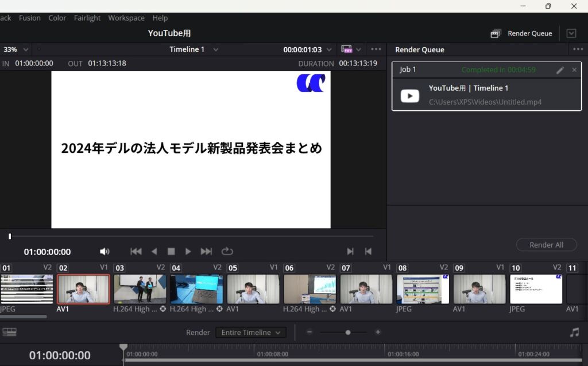Screen dimensions: 588x366
Task: Click the Render All button
Action: 546,245
